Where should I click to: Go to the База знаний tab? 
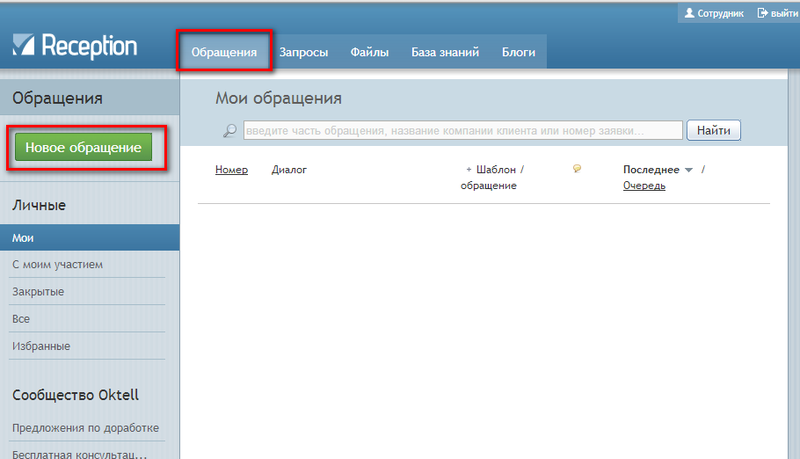[445, 52]
